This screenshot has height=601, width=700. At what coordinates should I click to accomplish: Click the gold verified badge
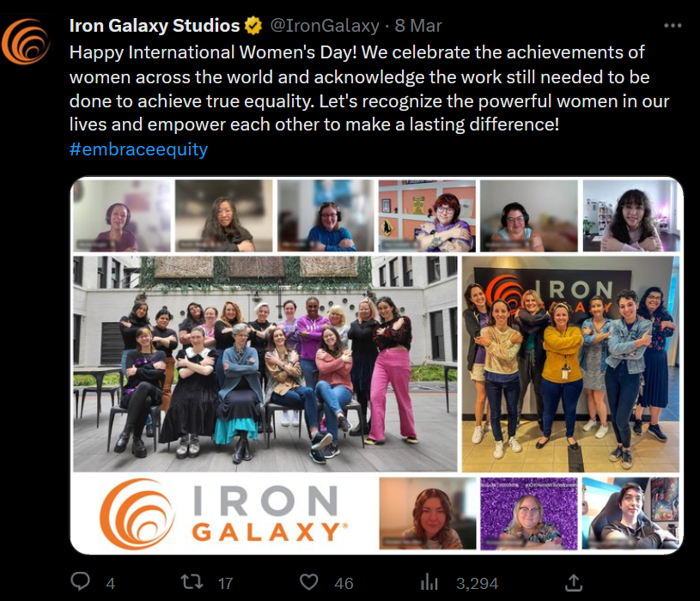pyautogui.click(x=254, y=26)
